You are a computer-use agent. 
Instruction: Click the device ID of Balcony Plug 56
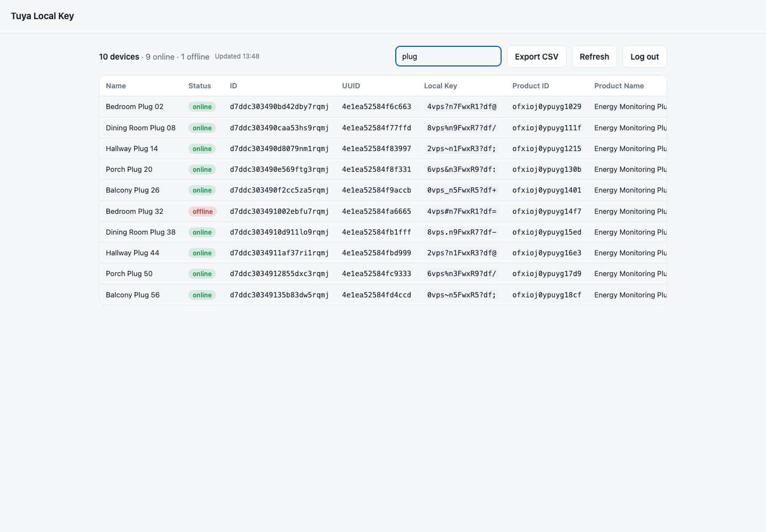click(x=279, y=295)
